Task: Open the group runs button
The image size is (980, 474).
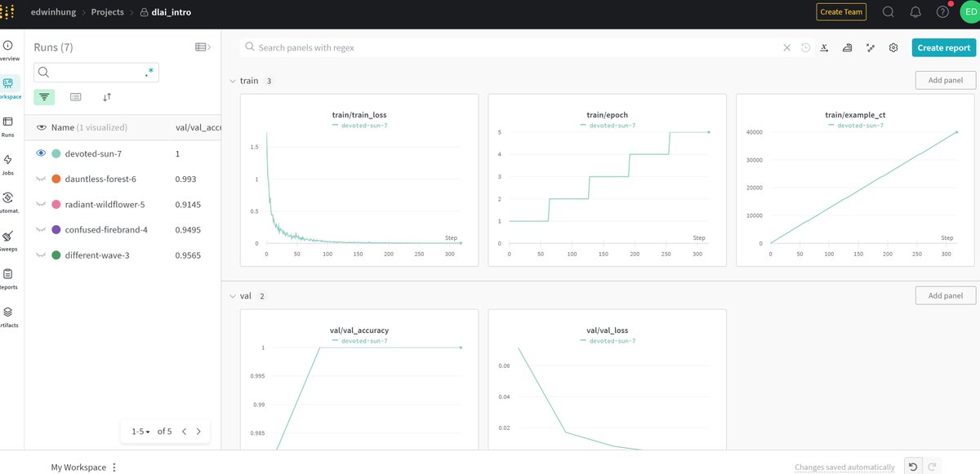Action: pos(75,96)
